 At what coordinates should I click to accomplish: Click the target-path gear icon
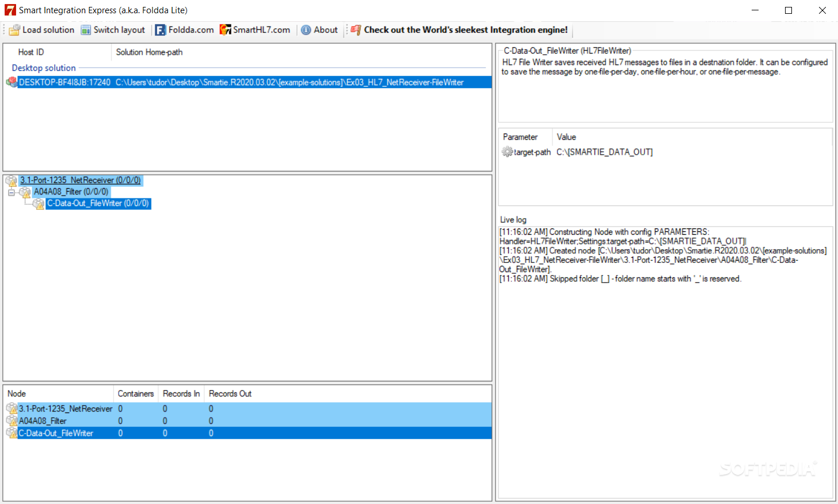pyautogui.click(x=507, y=152)
